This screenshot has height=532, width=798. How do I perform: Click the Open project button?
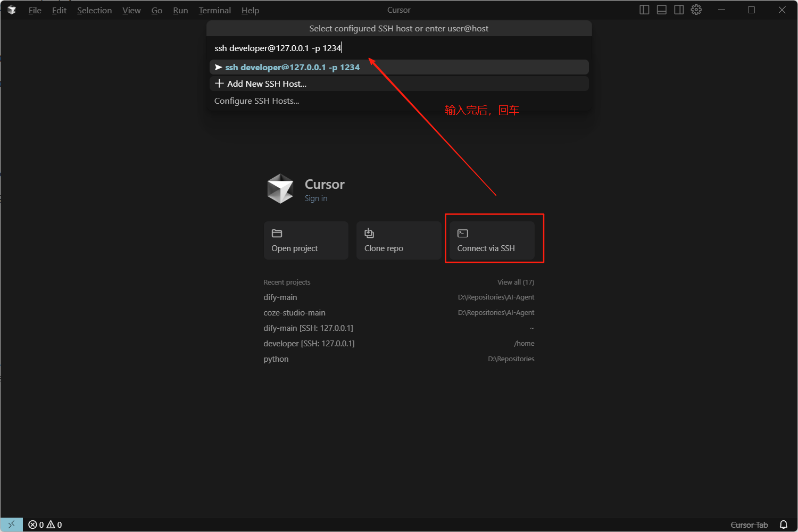tap(306, 240)
